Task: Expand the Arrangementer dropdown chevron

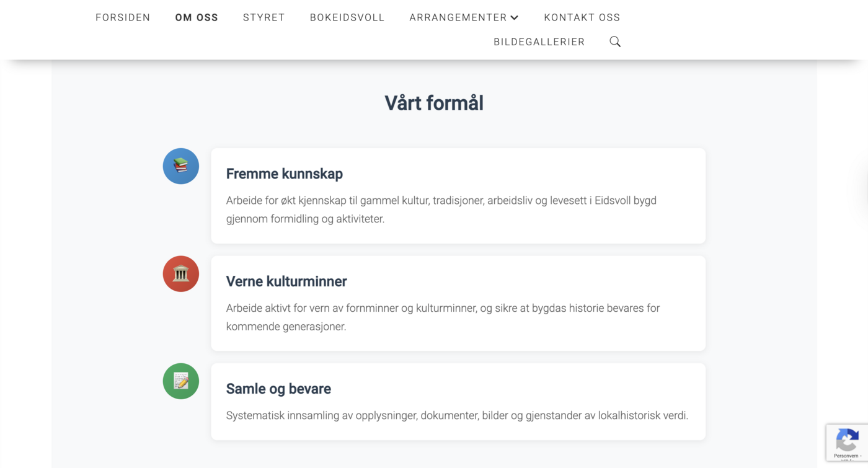Action: (515, 17)
